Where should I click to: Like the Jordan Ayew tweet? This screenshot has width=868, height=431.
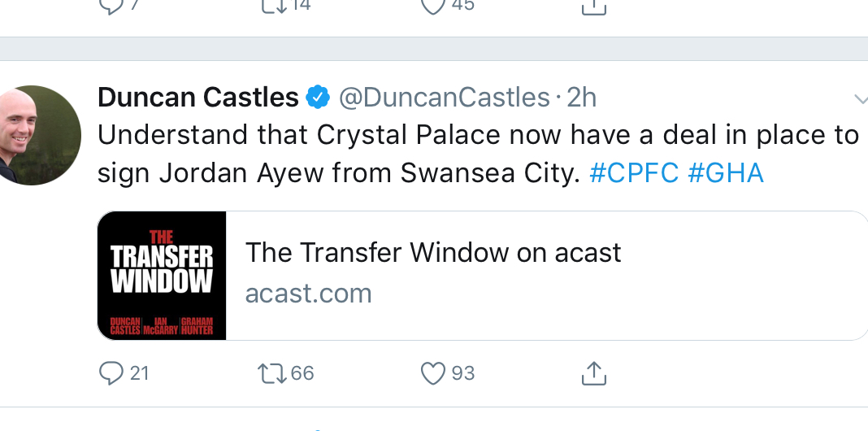(x=433, y=373)
